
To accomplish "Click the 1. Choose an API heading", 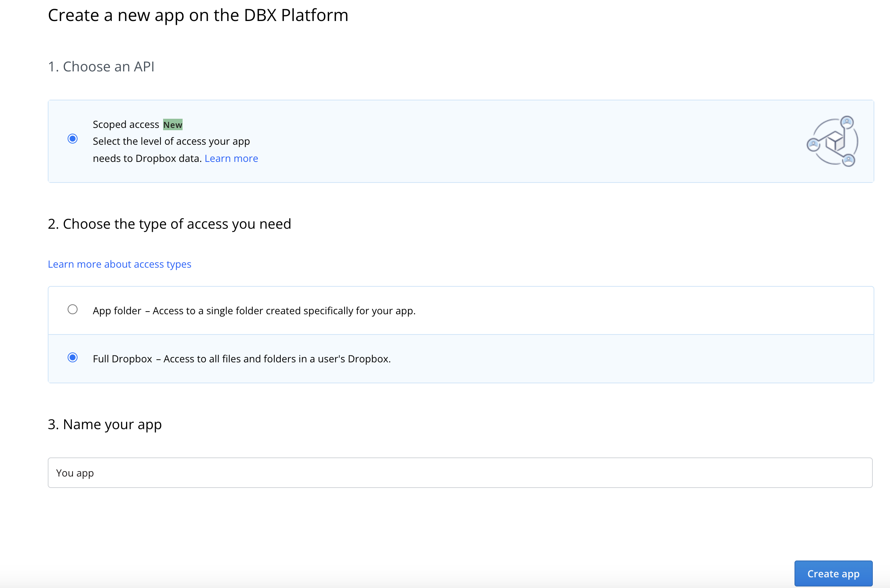I will 101,67.
